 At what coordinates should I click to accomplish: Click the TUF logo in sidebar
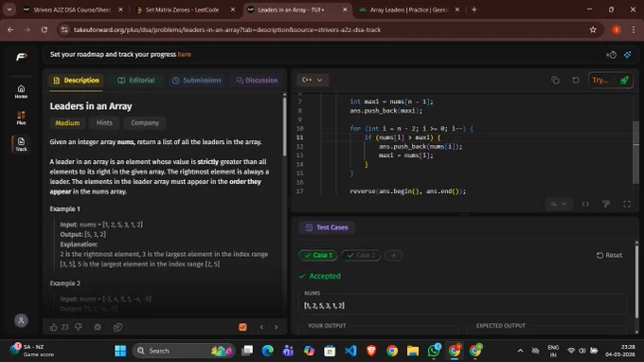pyautogui.click(x=21, y=57)
